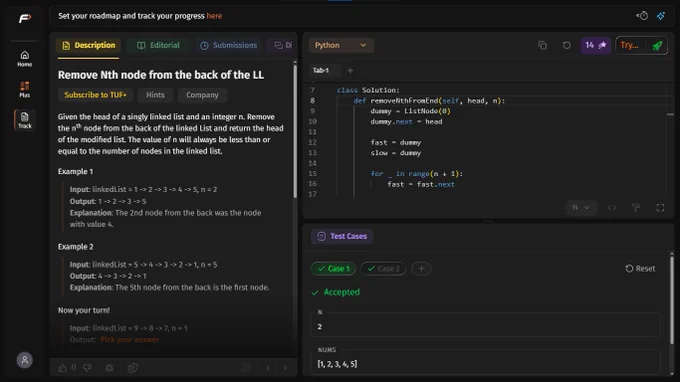Open the Submissions tab

(229, 45)
